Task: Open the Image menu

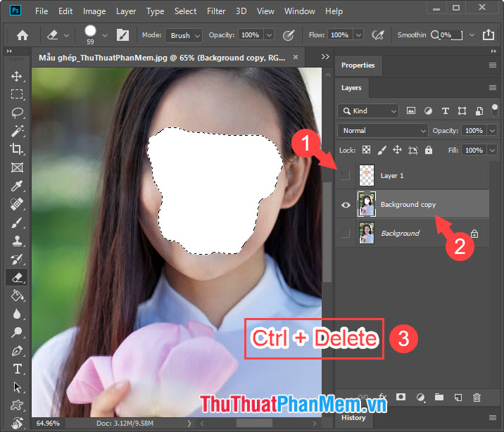Action: click(x=94, y=11)
